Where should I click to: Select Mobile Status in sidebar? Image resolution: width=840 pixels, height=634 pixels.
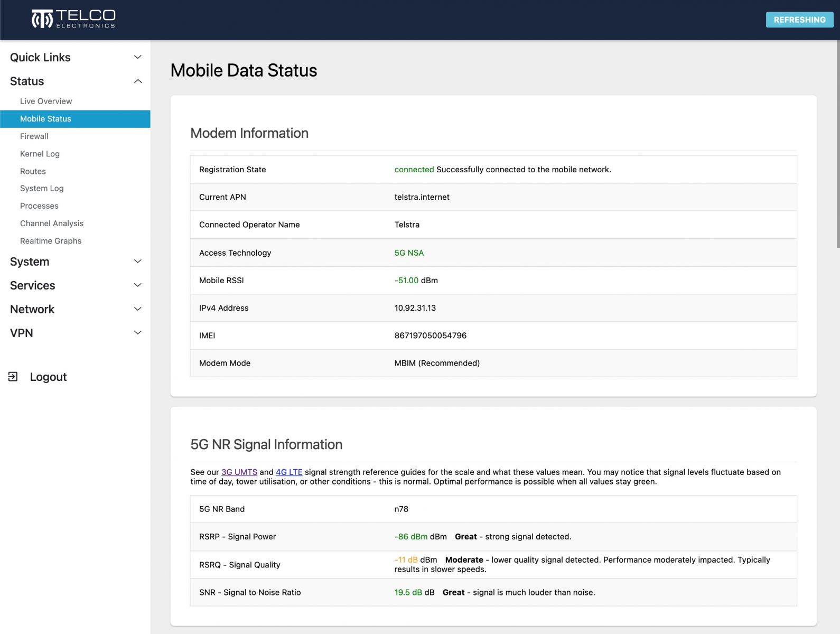click(x=75, y=119)
